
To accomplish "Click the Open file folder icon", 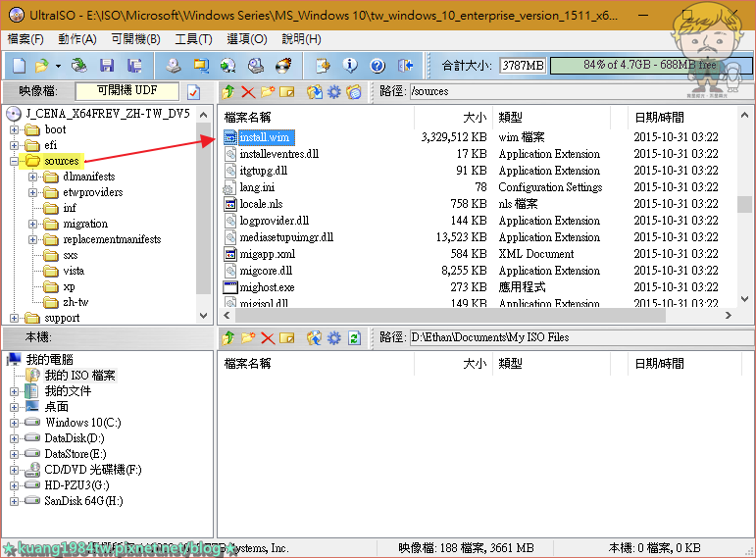I will coord(42,66).
